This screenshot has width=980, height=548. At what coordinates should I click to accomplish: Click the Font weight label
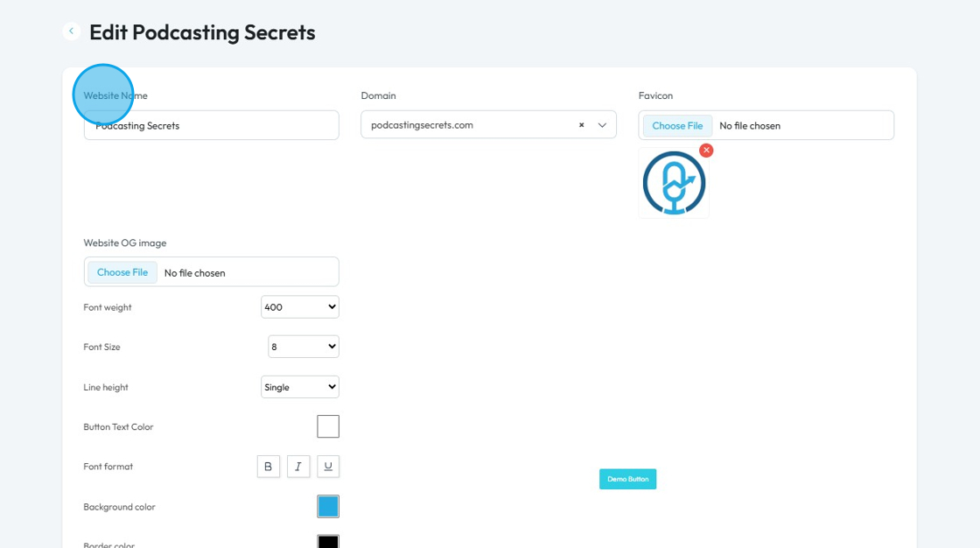pos(108,307)
